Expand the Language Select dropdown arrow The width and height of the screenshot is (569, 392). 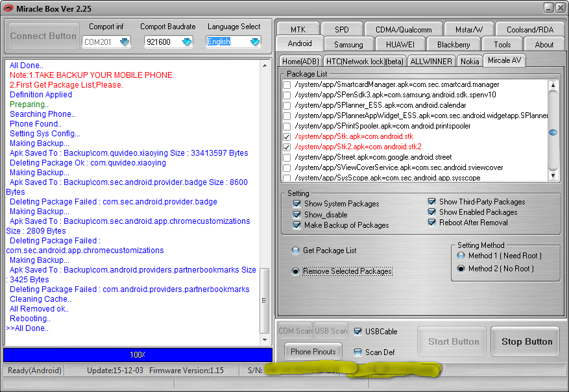point(255,42)
